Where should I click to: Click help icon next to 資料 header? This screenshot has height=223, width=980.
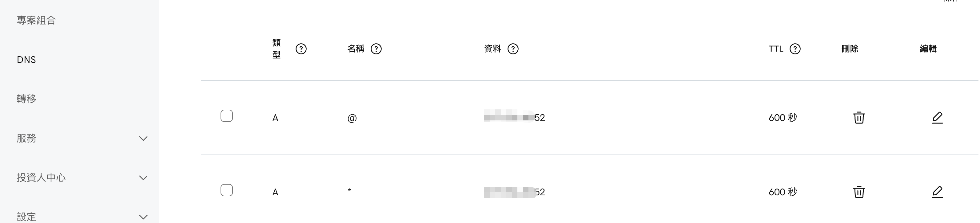tap(512, 49)
